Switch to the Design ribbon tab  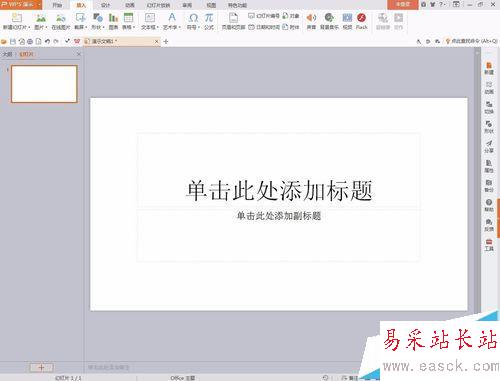click(x=105, y=5)
